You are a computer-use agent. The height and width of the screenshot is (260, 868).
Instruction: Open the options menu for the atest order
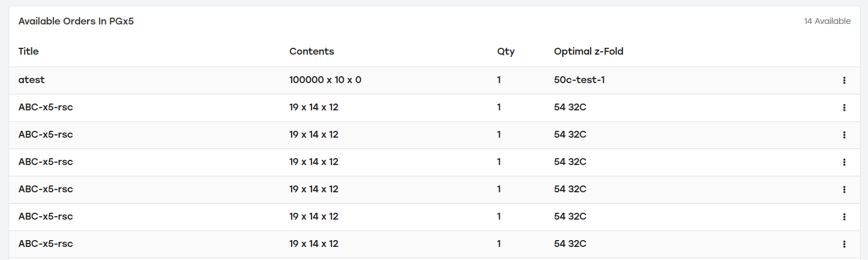pyautogui.click(x=844, y=80)
